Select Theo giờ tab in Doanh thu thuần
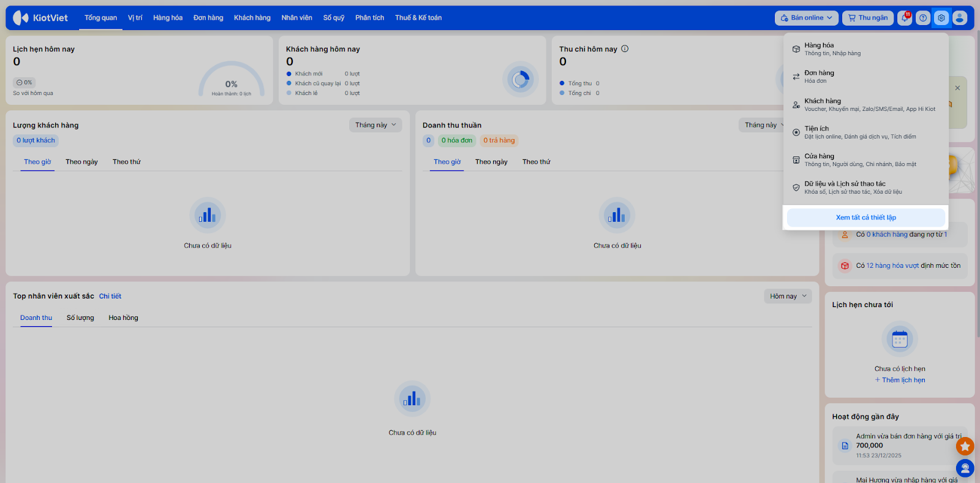Image resolution: width=980 pixels, height=483 pixels. coord(447,162)
